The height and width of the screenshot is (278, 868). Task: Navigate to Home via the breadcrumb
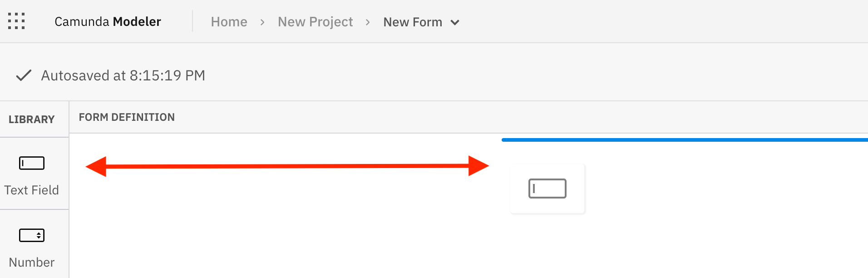pos(229,21)
